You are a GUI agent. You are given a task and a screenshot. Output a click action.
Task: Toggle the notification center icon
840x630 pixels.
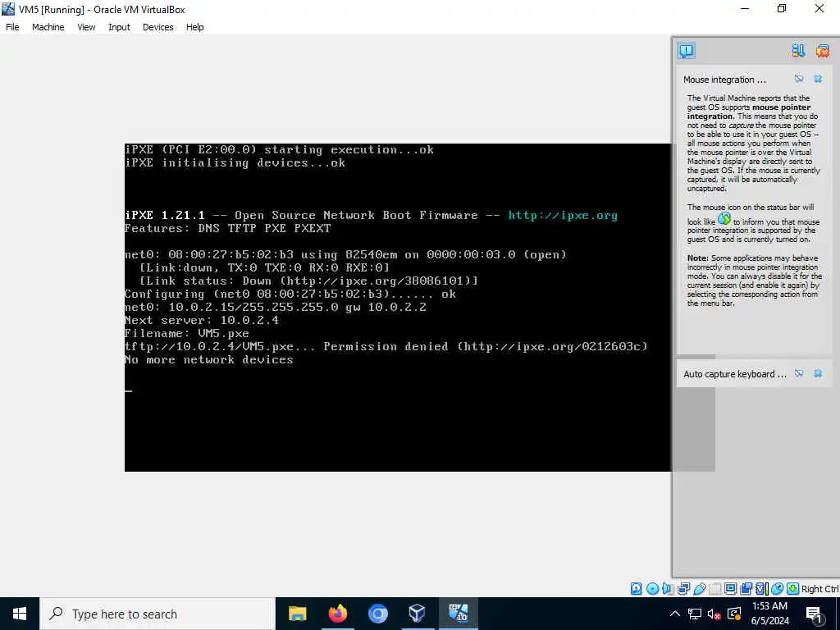point(687,51)
